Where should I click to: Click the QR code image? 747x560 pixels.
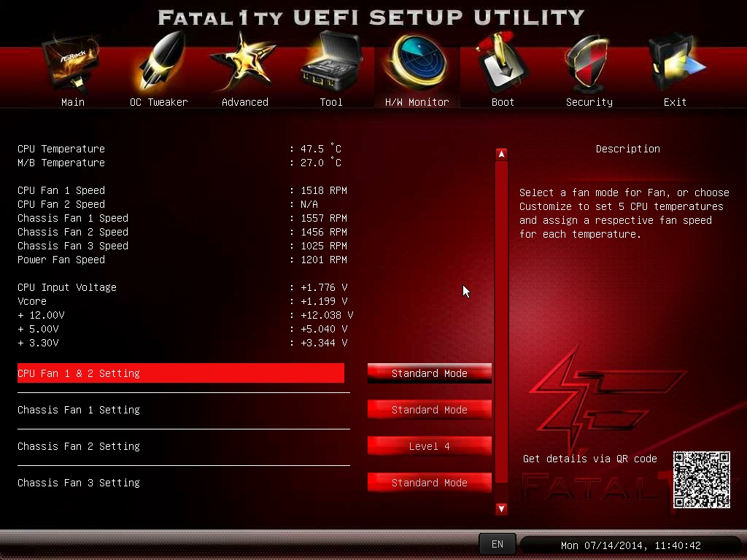pyautogui.click(x=701, y=480)
